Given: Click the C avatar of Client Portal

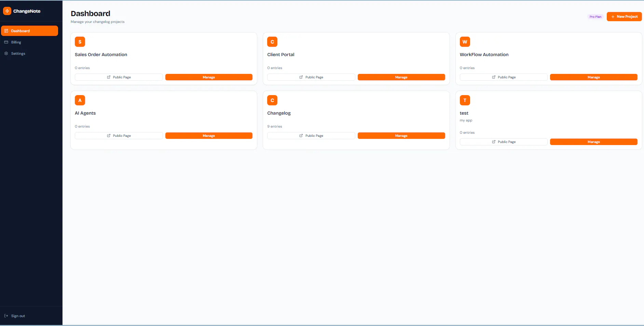Looking at the screenshot, I should 272,42.
